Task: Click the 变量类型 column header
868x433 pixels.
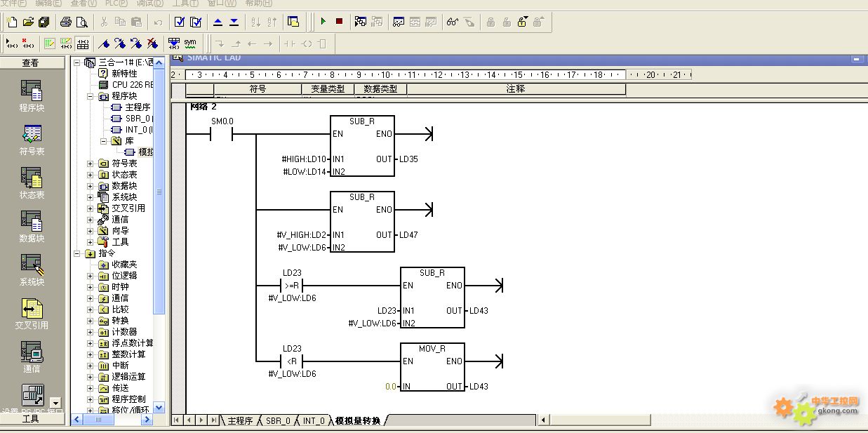Action: pyautogui.click(x=328, y=89)
